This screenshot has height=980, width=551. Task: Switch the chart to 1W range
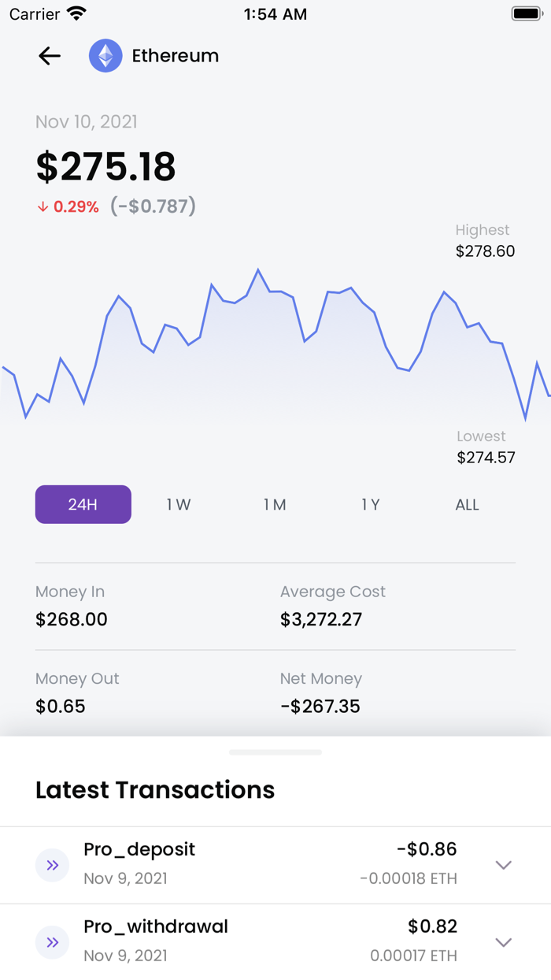[178, 504]
